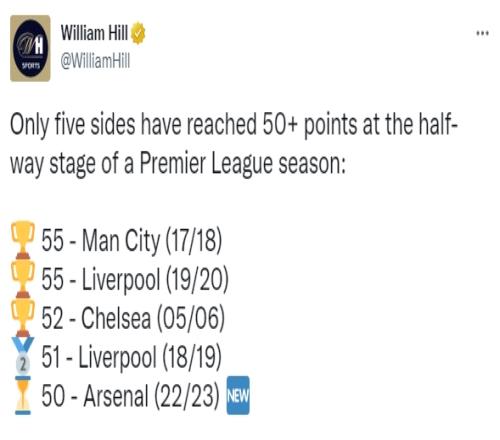Click the second-place medal emoji
Screen dimensions: 500x440
tap(23, 355)
